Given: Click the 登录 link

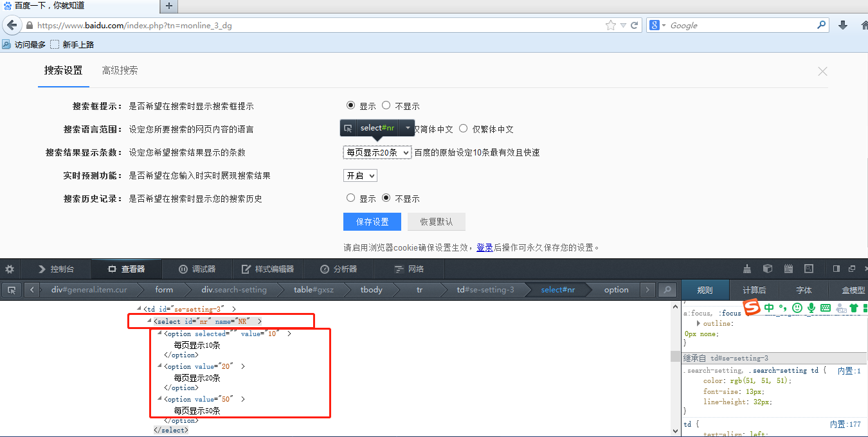Looking at the screenshot, I should pyautogui.click(x=484, y=247).
